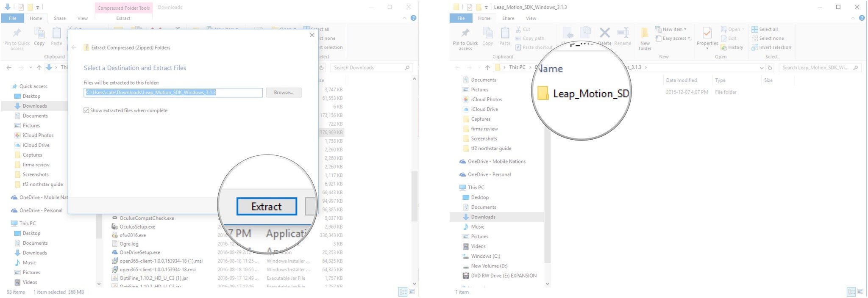Open the Easy access dropdown
868x298 pixels.
pyautogui.click(x=673, y=38)
